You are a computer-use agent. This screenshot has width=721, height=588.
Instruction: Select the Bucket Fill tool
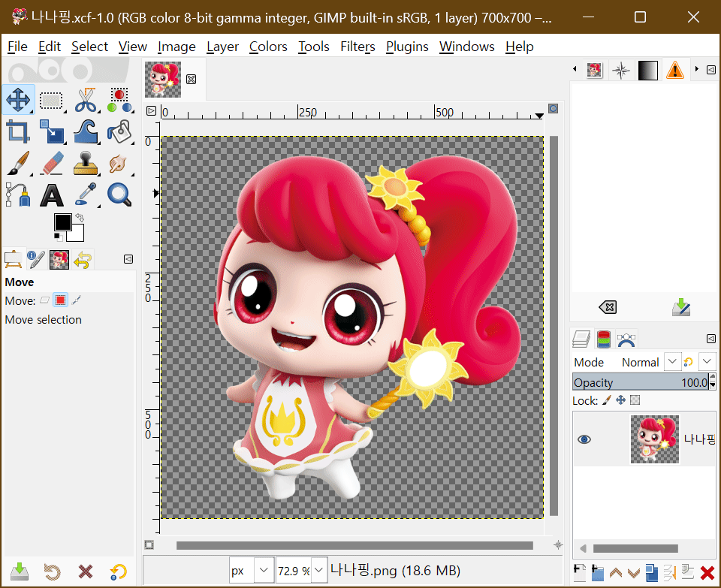click(x=119, y=131)
